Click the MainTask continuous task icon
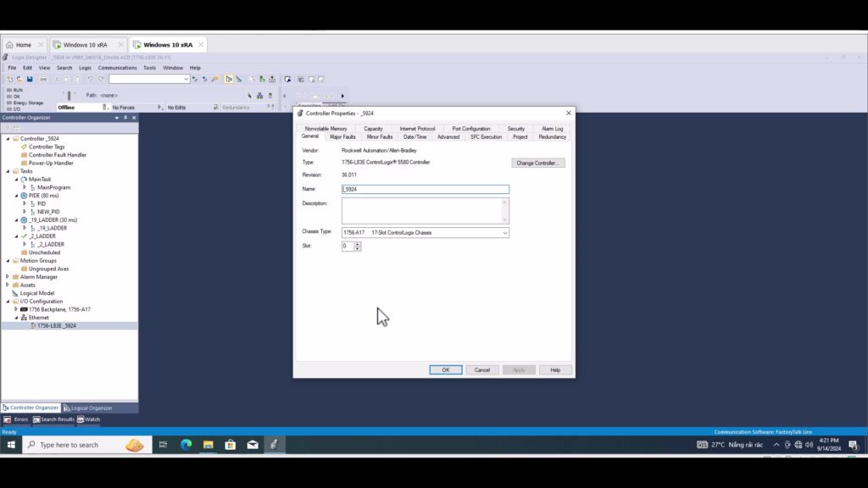Viewport: 868px width, 488px height. tap(24, 180)
